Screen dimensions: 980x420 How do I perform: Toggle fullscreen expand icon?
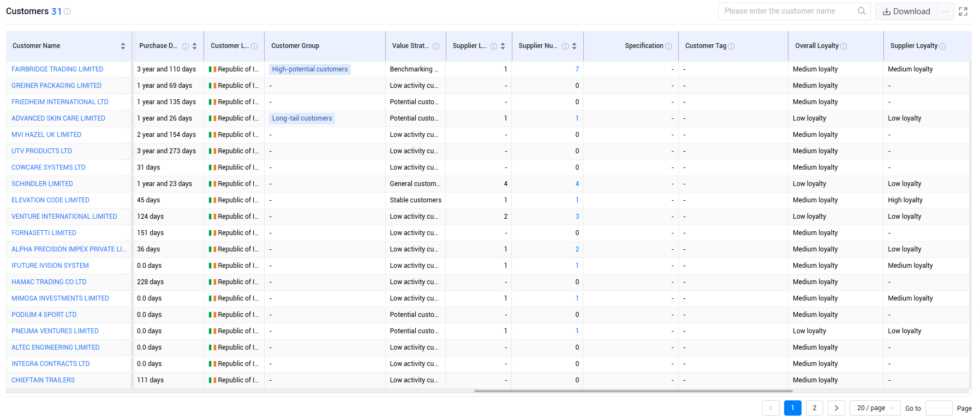pyautogui.click(x=963, y=11)
